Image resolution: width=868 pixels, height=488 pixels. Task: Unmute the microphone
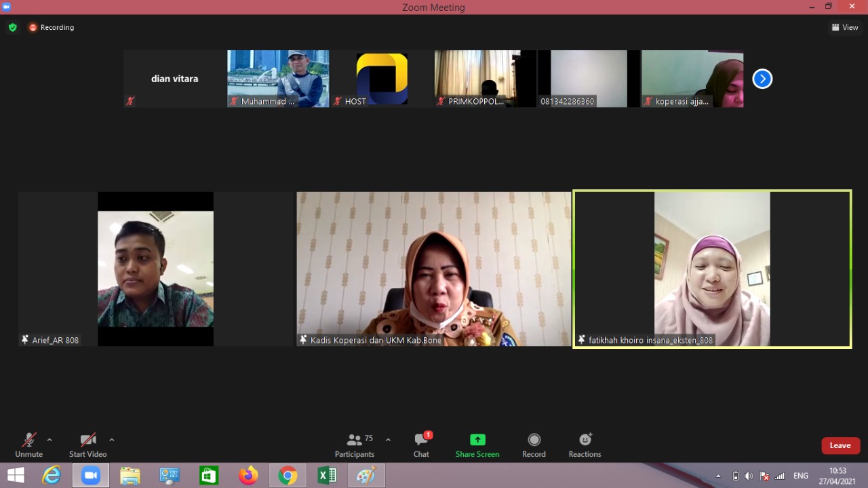pos(28,445)
